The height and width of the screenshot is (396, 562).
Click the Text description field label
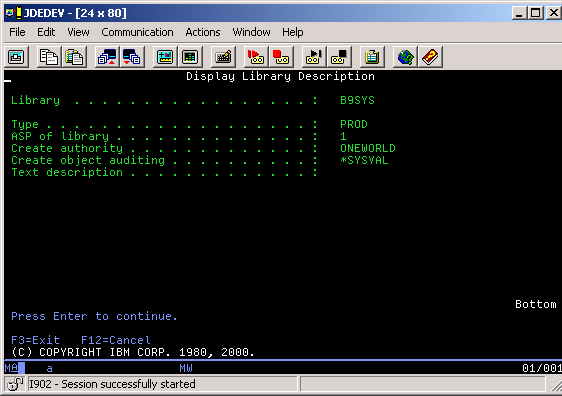[67, 172]
